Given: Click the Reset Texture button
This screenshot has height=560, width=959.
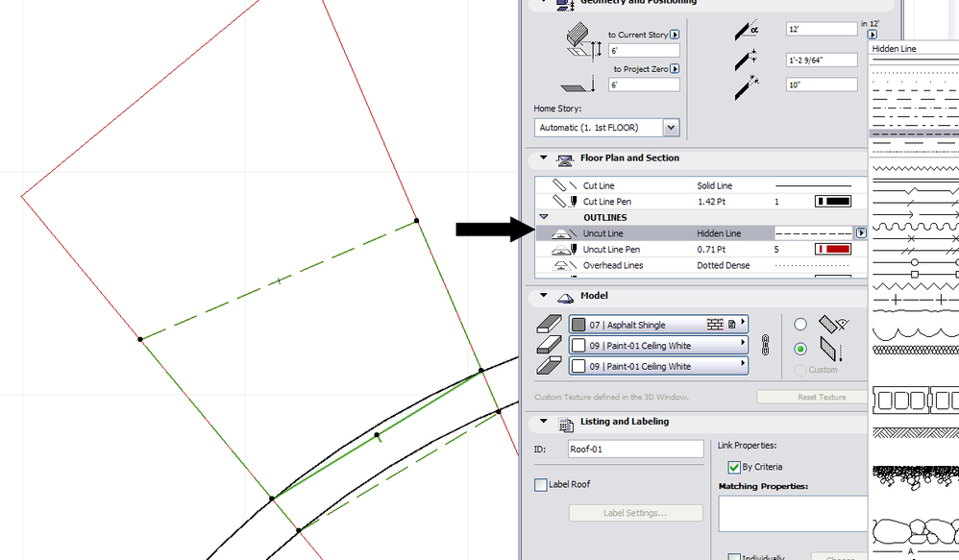Looking at the screenshot, I should coord(814,397).
